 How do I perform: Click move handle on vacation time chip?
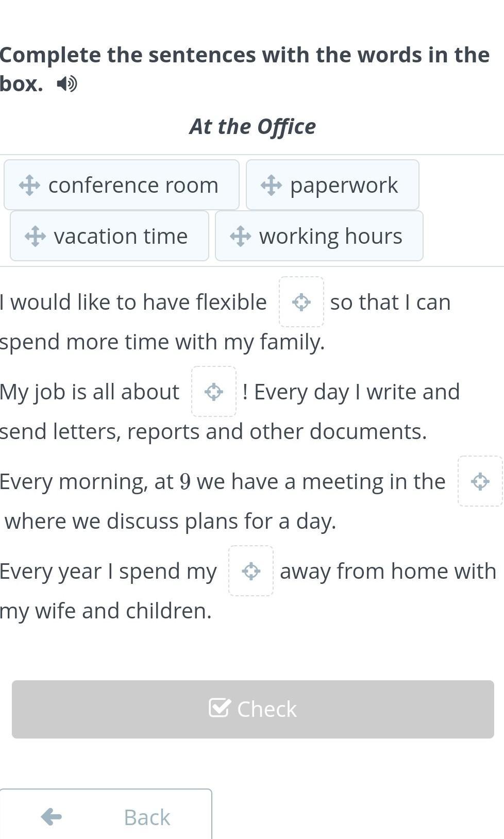pyautogui.click(x=35, y=236)
